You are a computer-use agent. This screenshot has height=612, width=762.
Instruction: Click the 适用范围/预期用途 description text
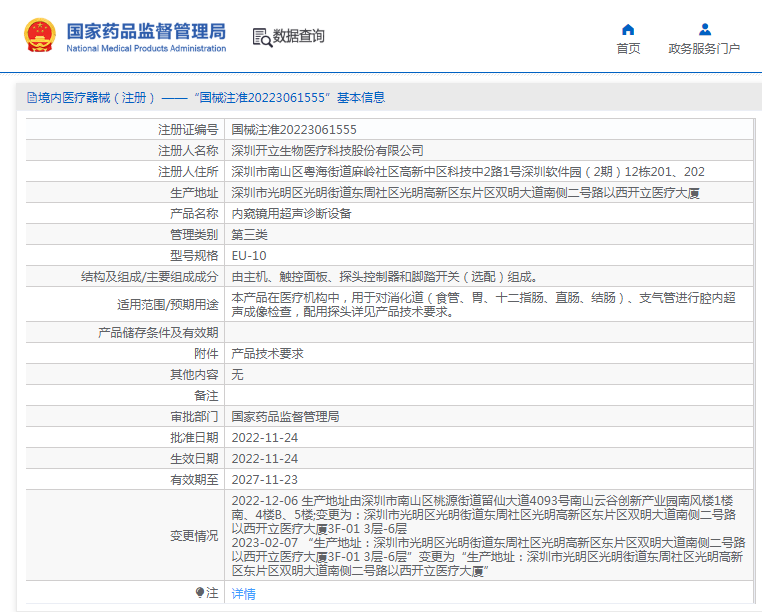click(x=484, y=304)
